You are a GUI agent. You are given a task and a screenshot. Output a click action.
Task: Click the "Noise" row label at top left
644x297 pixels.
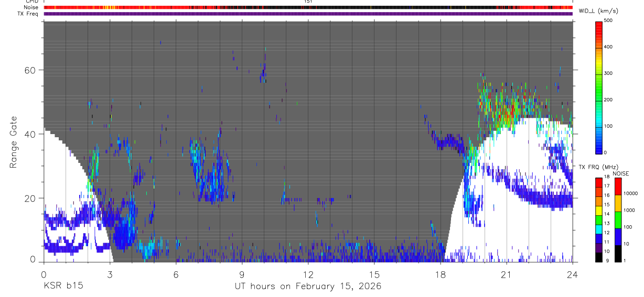coord(31,7)
